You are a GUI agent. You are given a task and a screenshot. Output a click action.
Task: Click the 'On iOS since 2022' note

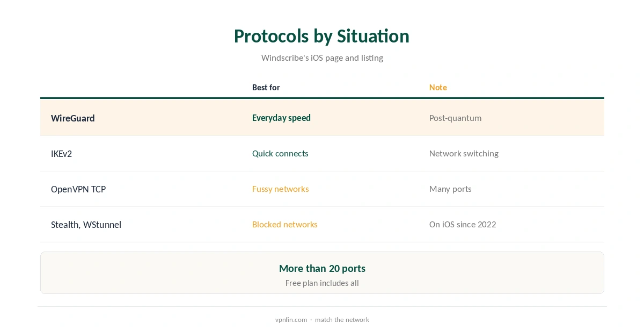pos(463,224)
